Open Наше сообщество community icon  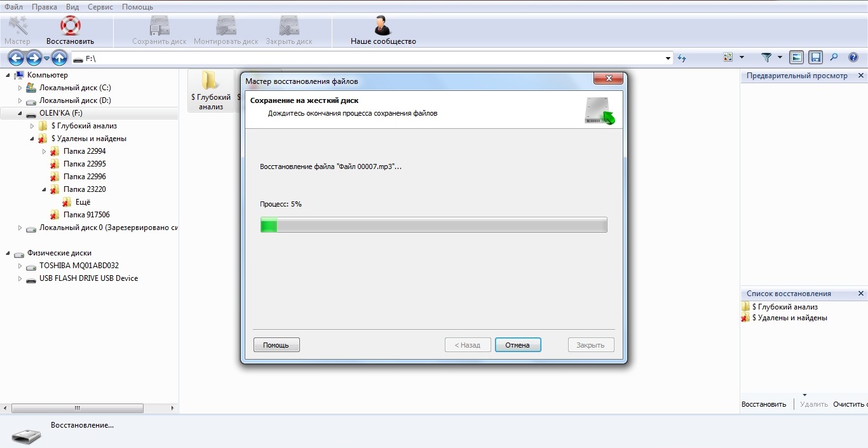(x=383, y=26)
